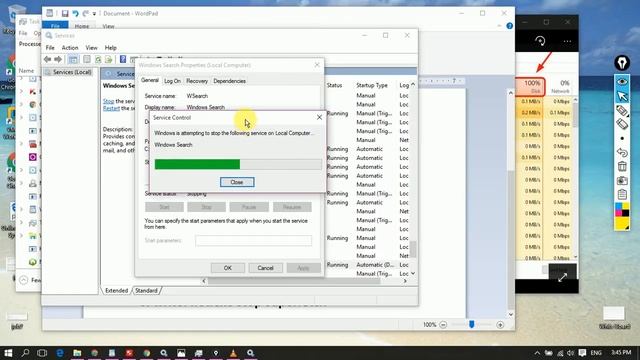640x360 pixels.
Task: Click the X of Service Control dialog
Action: (319, 118)
